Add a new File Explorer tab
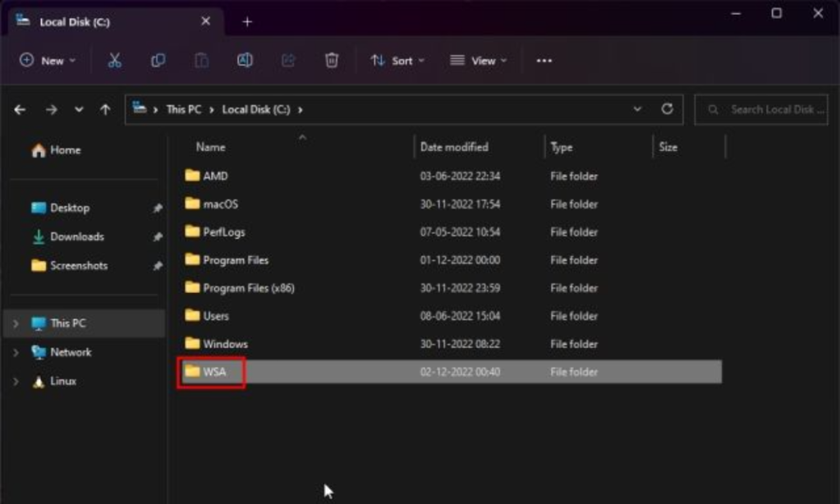The height and width of the screenshot is (504, 840). point(247,22)
